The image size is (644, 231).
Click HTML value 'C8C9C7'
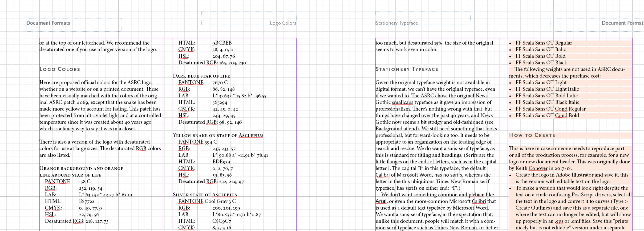(x=222, y=221)
